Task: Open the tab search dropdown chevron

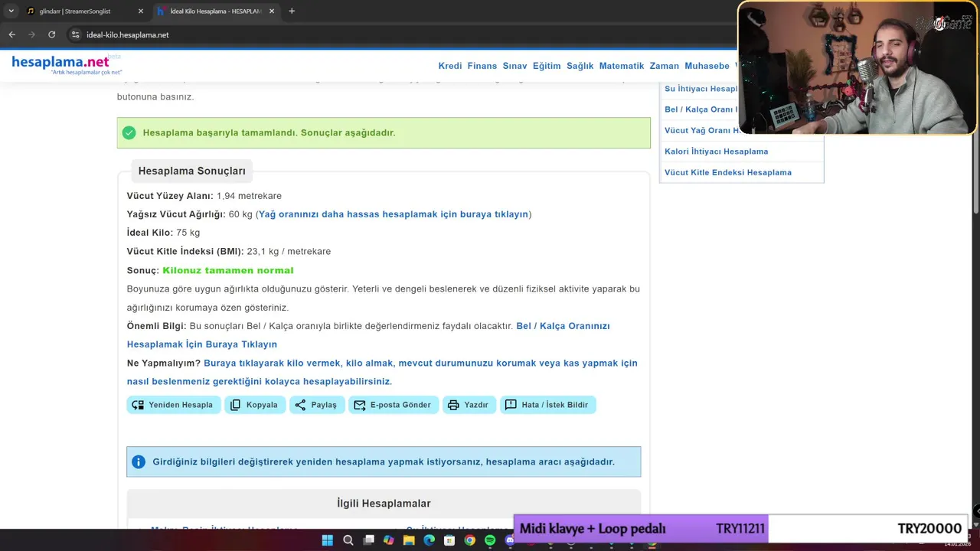Action: tap(11, 11)
